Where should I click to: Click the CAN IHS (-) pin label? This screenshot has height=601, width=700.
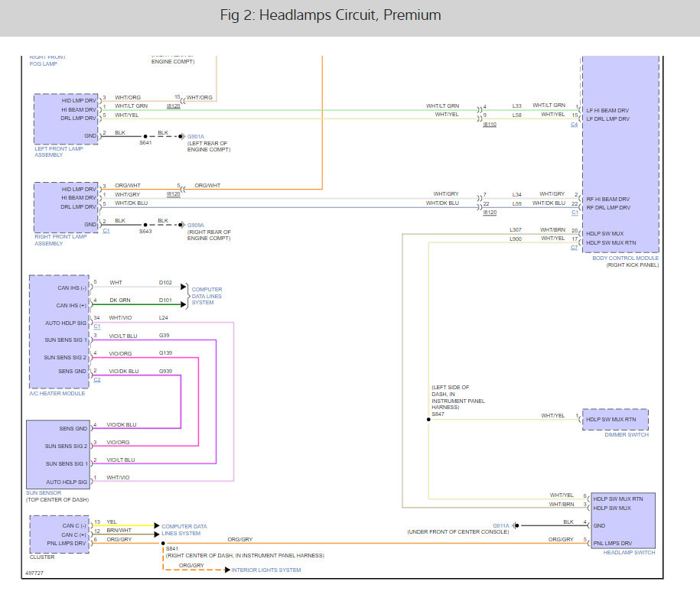coord(72,288)
